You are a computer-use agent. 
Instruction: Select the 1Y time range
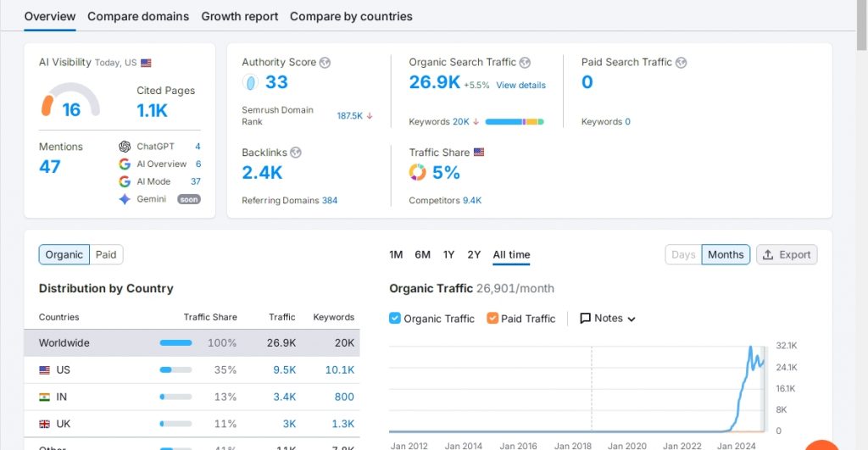coord(448,254)
